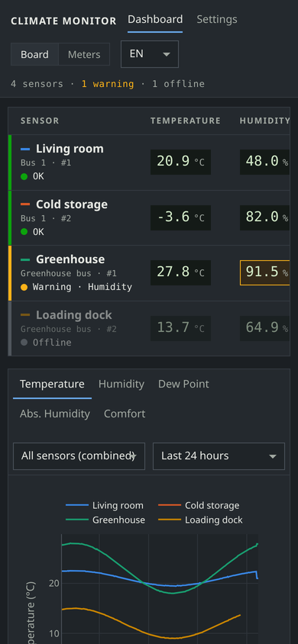Click the green OK status dot for Living room

tap(24, 176)
